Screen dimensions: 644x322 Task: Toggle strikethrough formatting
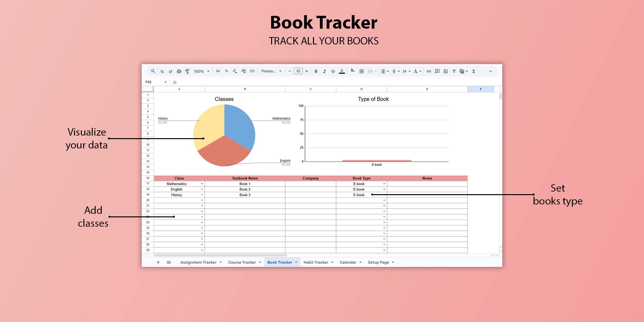(x=333, y=71)
